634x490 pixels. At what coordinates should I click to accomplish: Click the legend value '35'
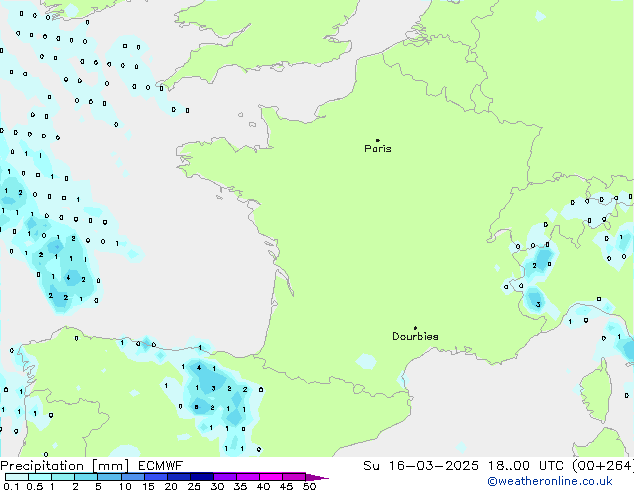pos(240,486)
